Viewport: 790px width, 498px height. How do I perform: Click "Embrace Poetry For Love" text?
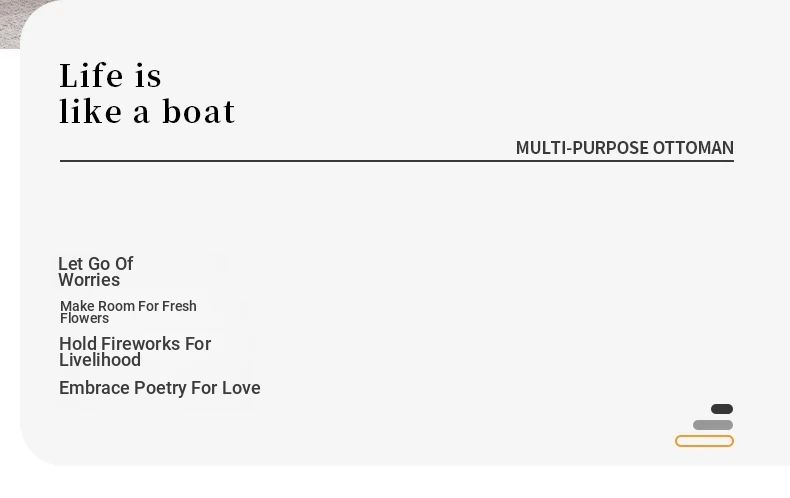click(160, 388)
